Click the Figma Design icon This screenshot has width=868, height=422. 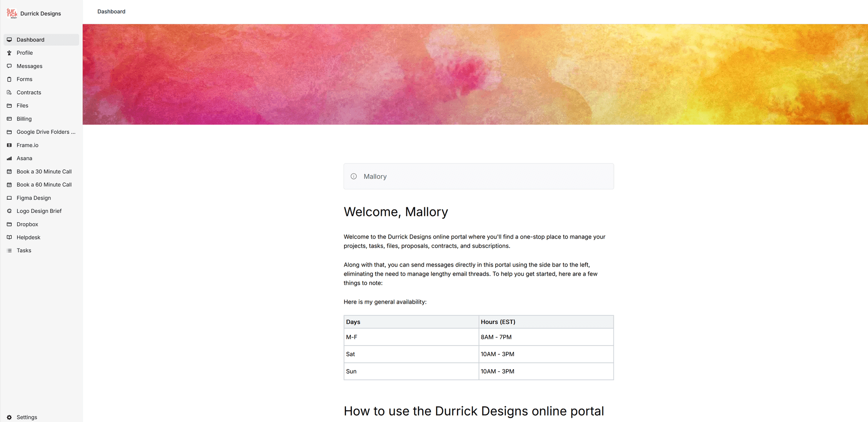[9, 197]
